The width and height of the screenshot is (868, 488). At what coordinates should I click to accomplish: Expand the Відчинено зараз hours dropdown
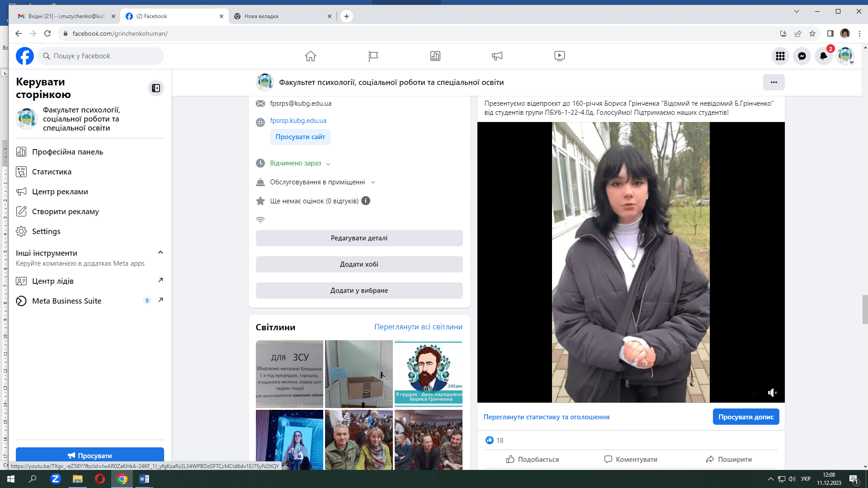[x=328, y=164]
